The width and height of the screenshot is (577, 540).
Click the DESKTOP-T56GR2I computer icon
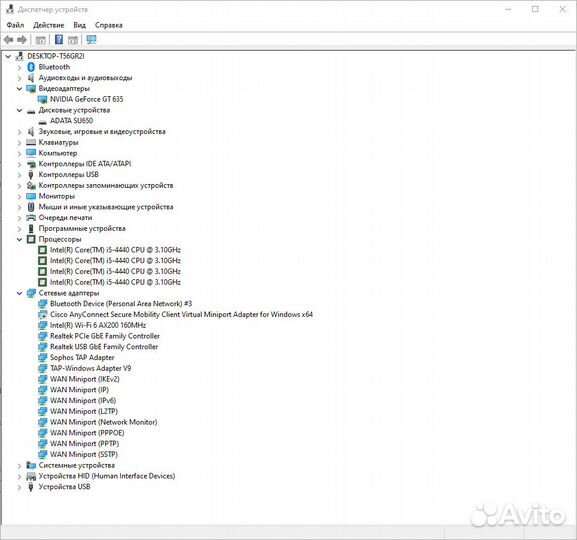(x=20, y=56)
